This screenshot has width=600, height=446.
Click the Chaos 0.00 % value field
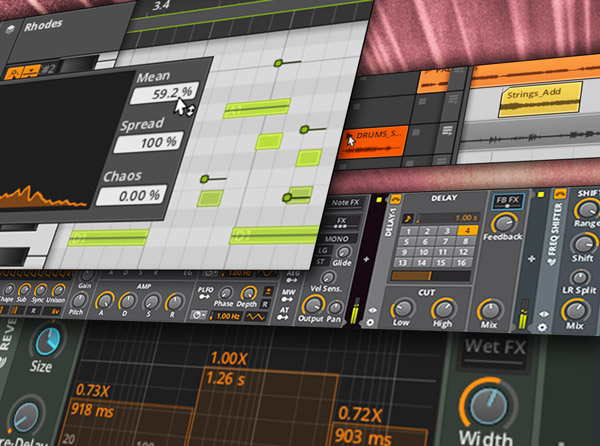pyautogui.click(x=132, y=196)
